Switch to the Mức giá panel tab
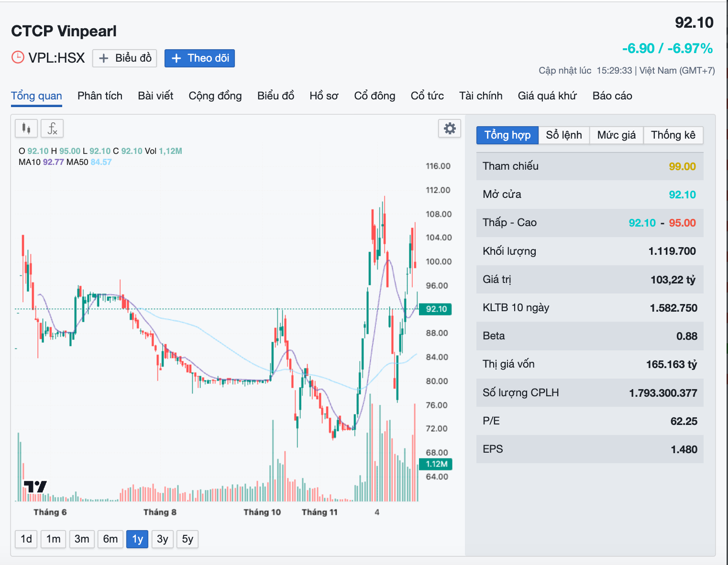 pyautogui.click(x=617, y=135)
